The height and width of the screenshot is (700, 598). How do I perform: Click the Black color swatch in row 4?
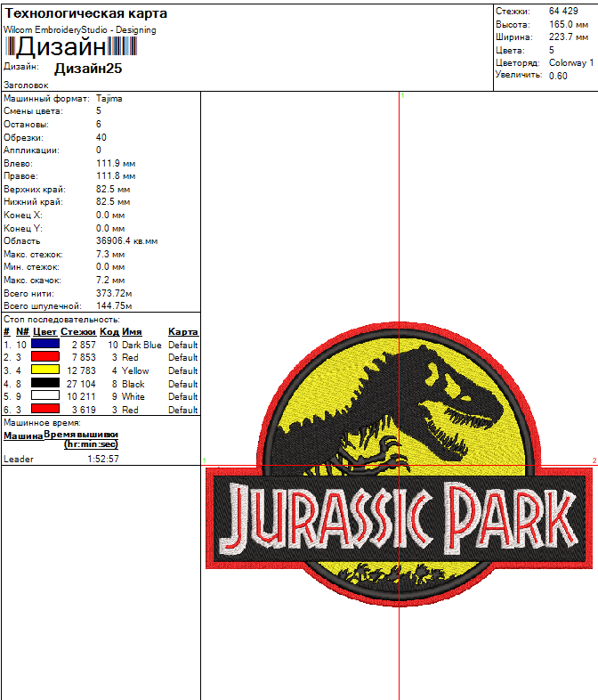(x=45, y=383)
